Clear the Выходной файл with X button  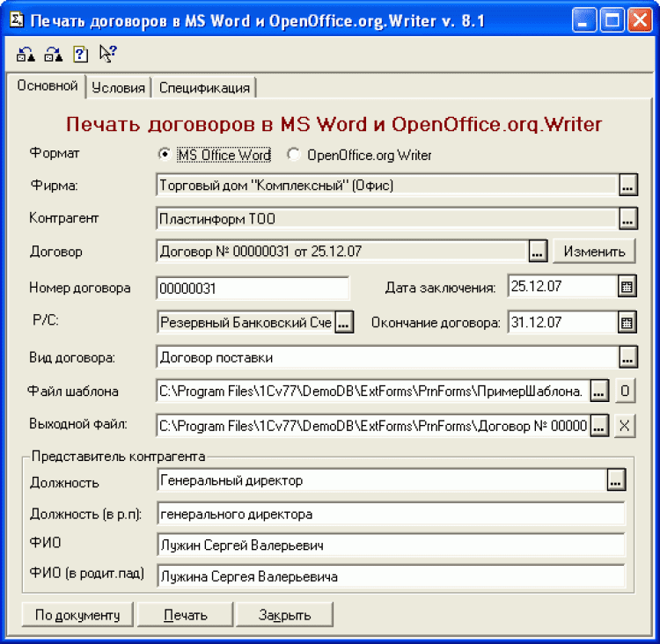coord(625,426)
